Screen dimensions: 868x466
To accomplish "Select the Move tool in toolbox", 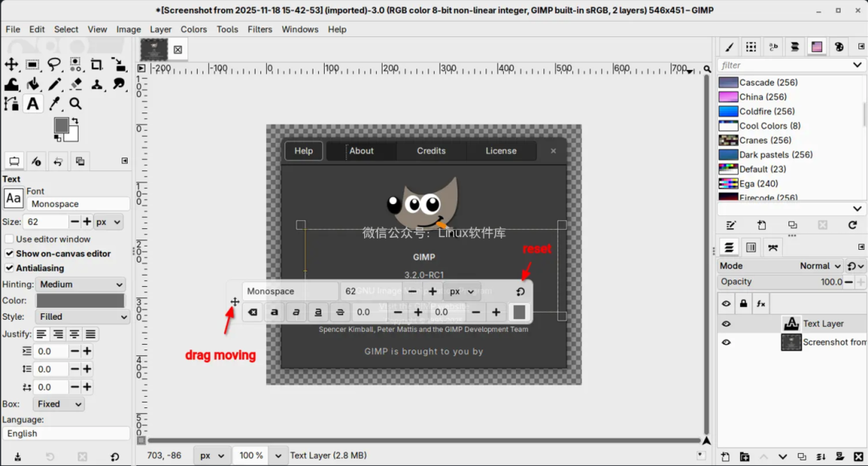I will [11, 65].
